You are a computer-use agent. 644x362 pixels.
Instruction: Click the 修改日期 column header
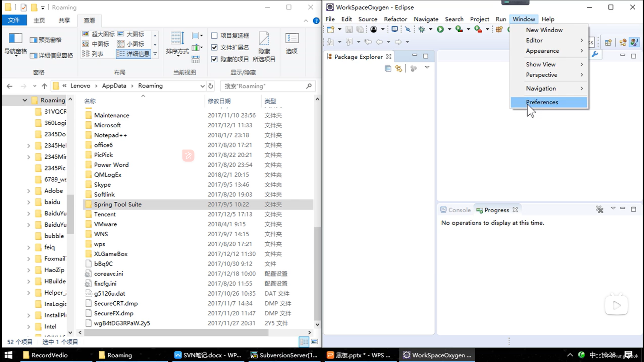click(232, 101)
